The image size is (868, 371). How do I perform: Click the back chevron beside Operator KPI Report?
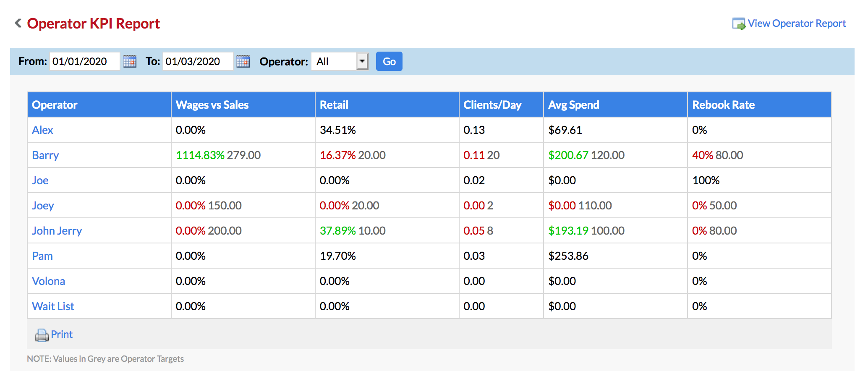point(18,23)
